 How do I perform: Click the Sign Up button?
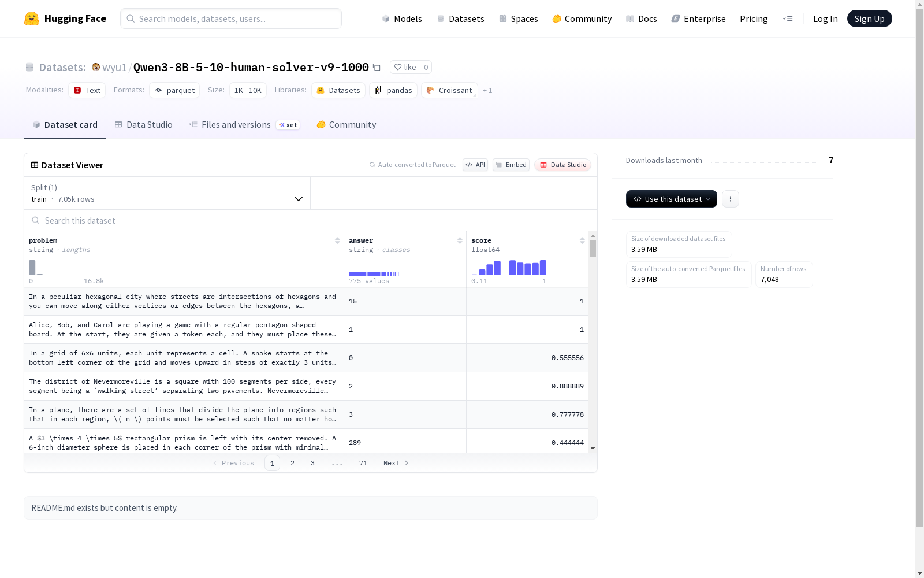click(869, 18)
